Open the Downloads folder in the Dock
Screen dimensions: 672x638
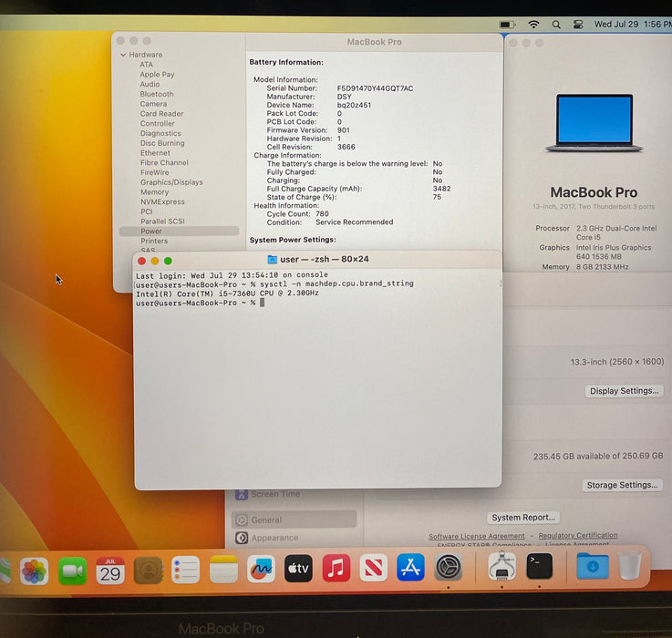(593, 566)
